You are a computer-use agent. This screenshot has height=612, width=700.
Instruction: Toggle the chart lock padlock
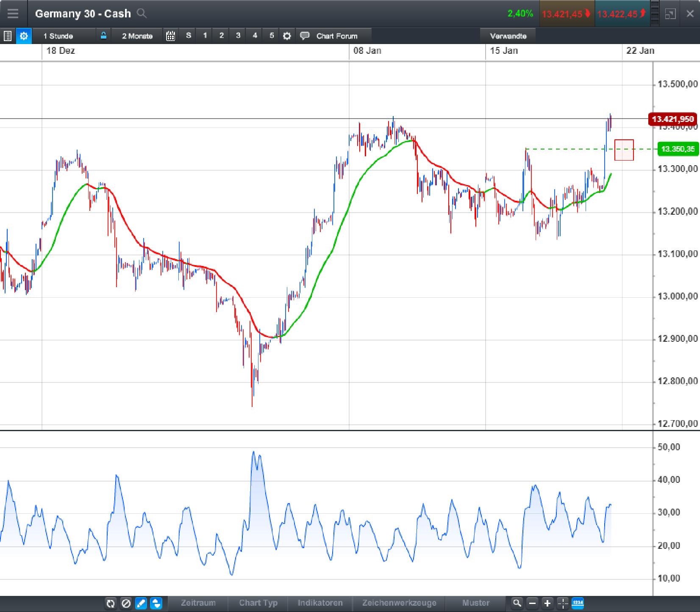pos(103,36)
